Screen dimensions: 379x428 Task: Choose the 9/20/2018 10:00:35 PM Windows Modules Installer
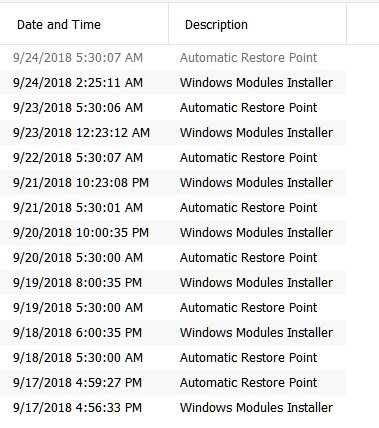coord(173,233)
